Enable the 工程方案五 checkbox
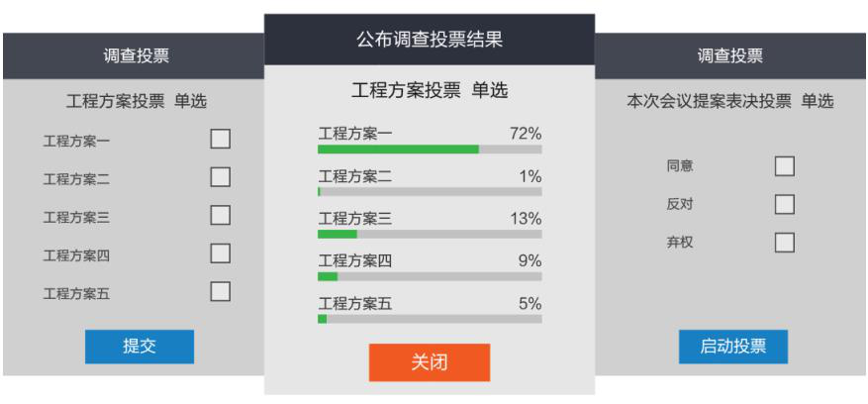The width and height of the screenshot is (868, 404). (x=221, y=291)
